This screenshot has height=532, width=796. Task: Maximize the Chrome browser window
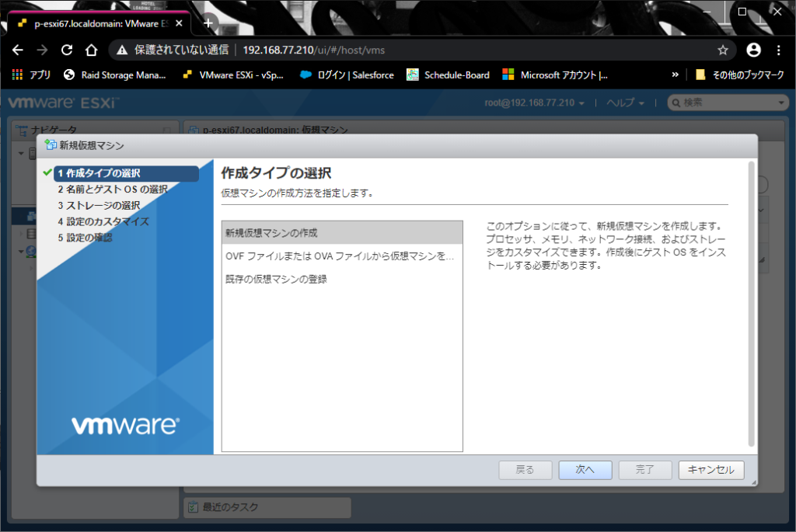coord(742,11)
